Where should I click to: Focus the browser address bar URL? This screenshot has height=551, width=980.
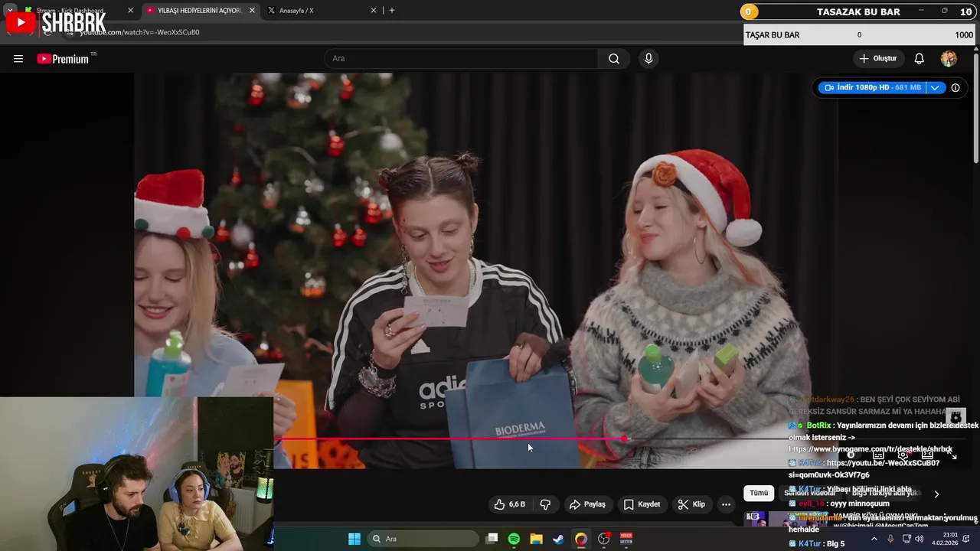click(139, 32)
